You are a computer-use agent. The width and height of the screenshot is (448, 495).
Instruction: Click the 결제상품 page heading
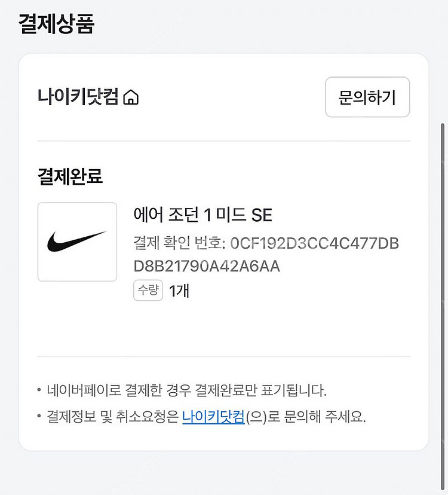tap(57, 24)
